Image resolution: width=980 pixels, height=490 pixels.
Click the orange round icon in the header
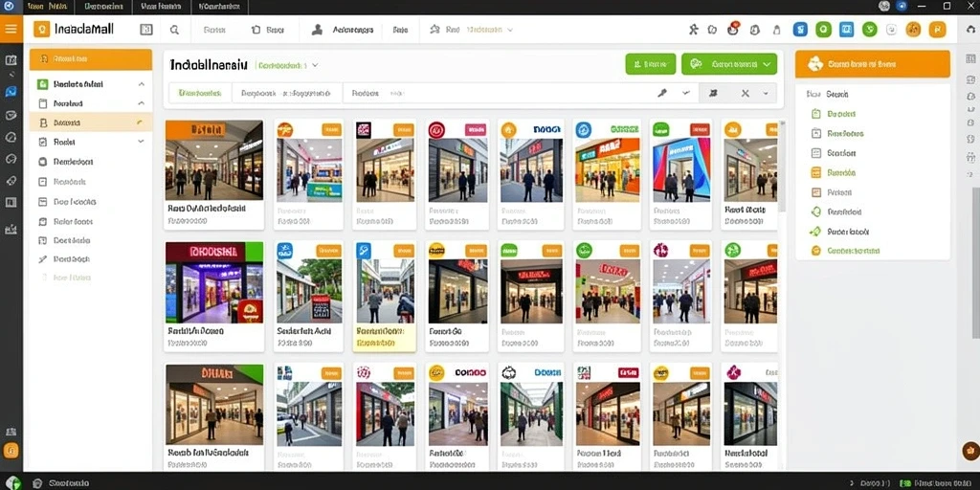tap(913, 30)
